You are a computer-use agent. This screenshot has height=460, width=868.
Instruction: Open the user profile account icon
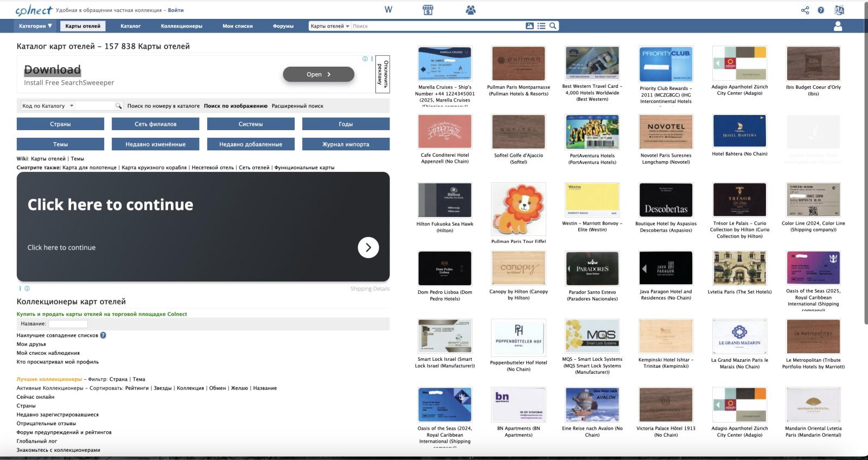click(838, 26)
